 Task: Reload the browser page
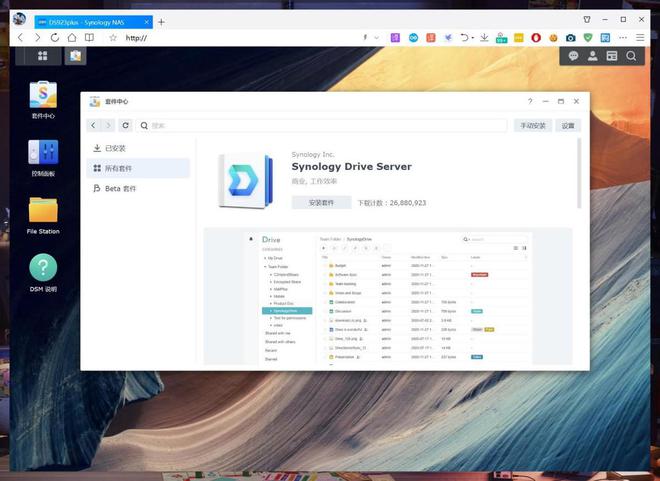pos(55,38)
